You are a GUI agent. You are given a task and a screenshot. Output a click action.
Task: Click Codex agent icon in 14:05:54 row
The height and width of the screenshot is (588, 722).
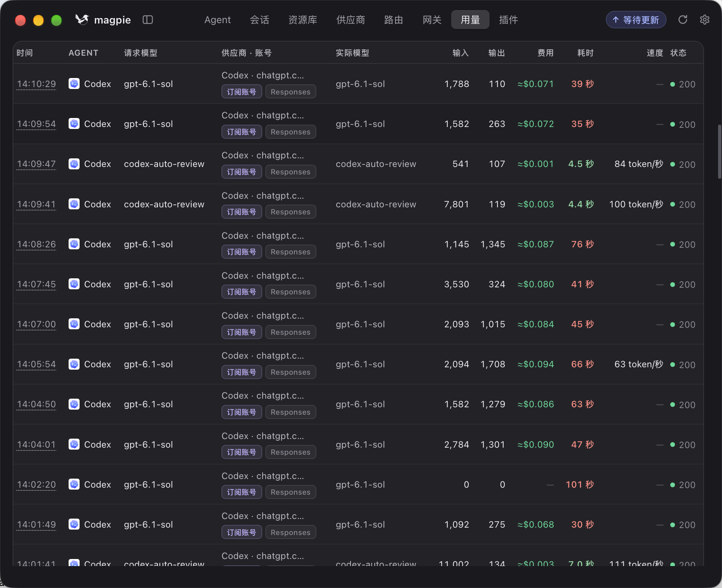(74, 364)
